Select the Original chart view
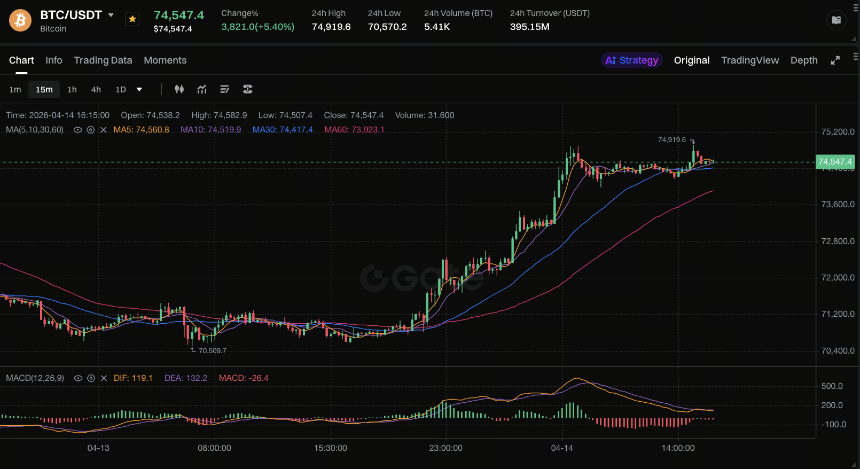 click(x=692, y=60)
